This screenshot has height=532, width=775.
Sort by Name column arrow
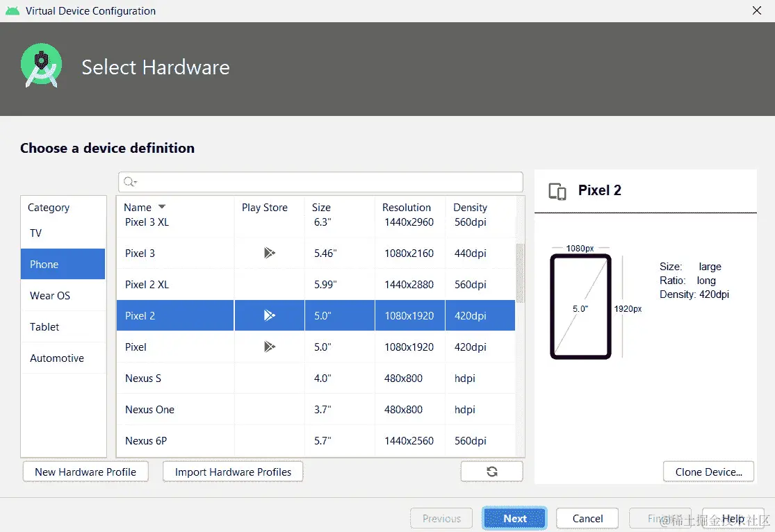(162, 206)
